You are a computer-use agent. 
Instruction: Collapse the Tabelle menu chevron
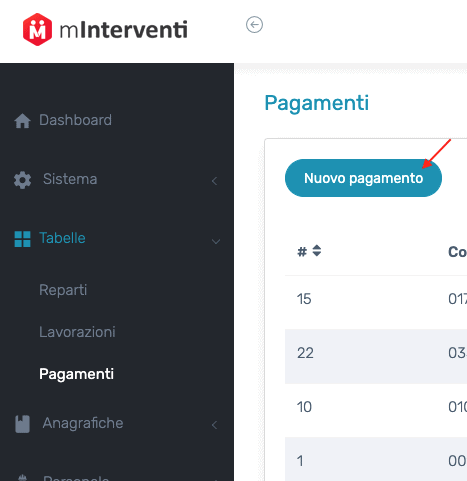pos(216,241)
